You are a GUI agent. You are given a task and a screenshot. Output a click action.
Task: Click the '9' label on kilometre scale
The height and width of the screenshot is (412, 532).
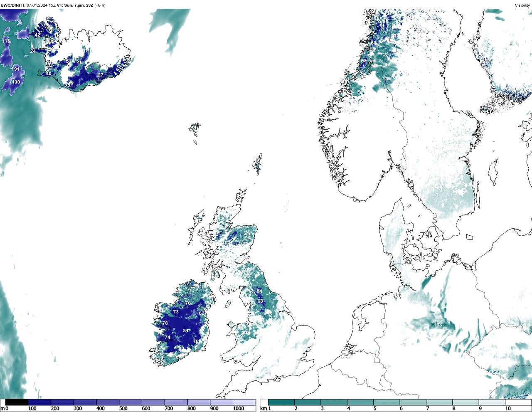[480, 409]
